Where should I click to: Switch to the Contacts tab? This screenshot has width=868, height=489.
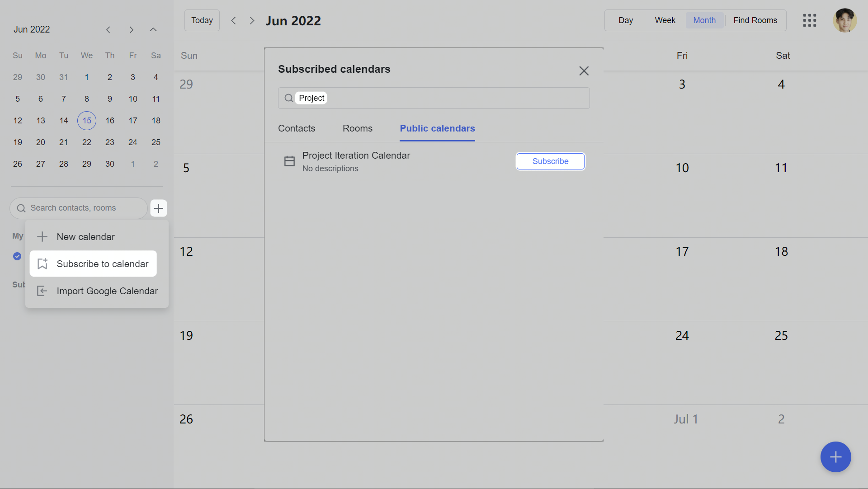click(x=297, y=128)
